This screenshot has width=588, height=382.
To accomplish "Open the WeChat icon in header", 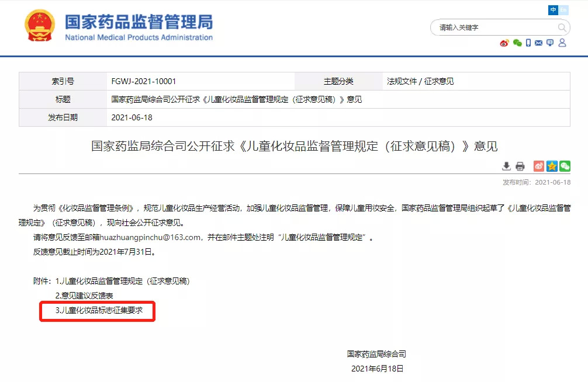I will [517, 43].
